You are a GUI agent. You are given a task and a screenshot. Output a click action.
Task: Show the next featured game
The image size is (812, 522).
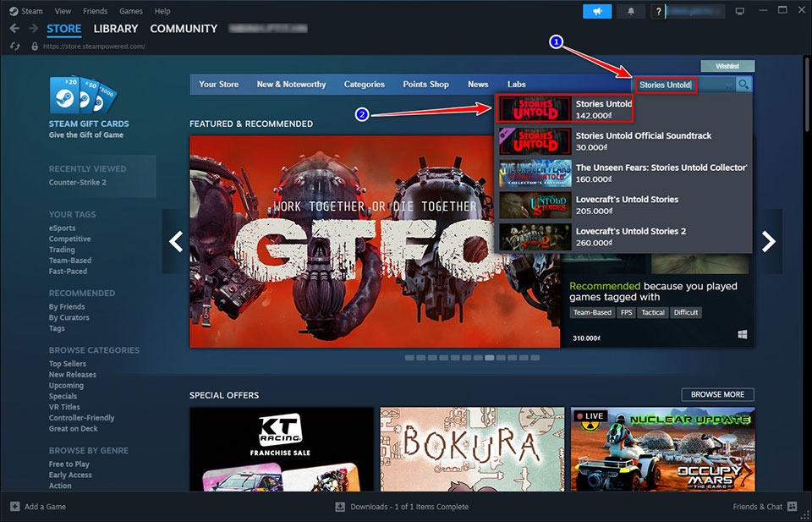pyautogui.click(x=769, y=241)
